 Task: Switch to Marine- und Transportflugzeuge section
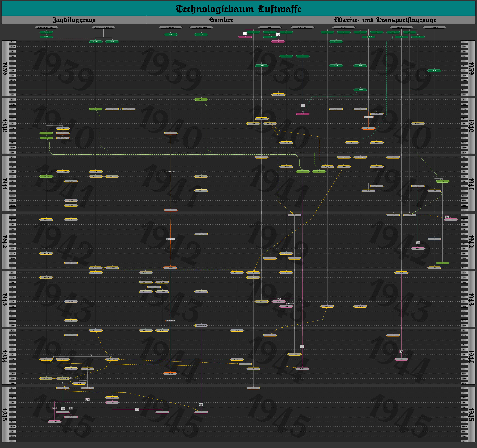[385, 20]
